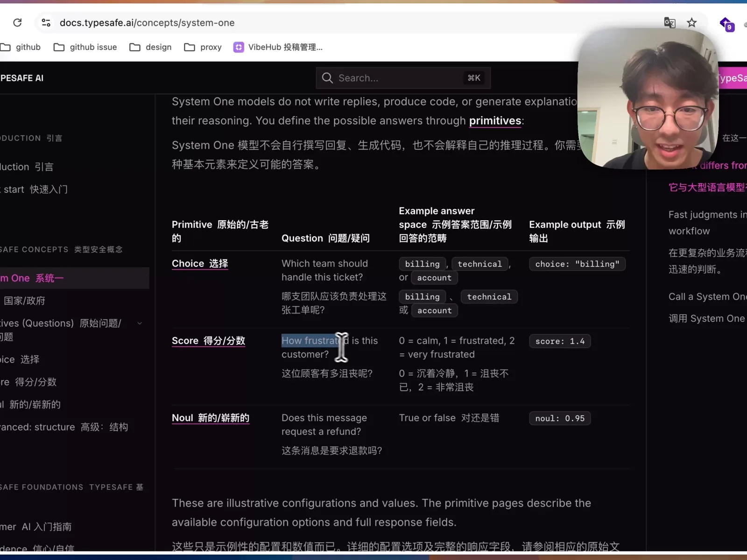Open the Choice sidebar sub-item
This screenshot has width=747, height=560.
tap(20, 359)
